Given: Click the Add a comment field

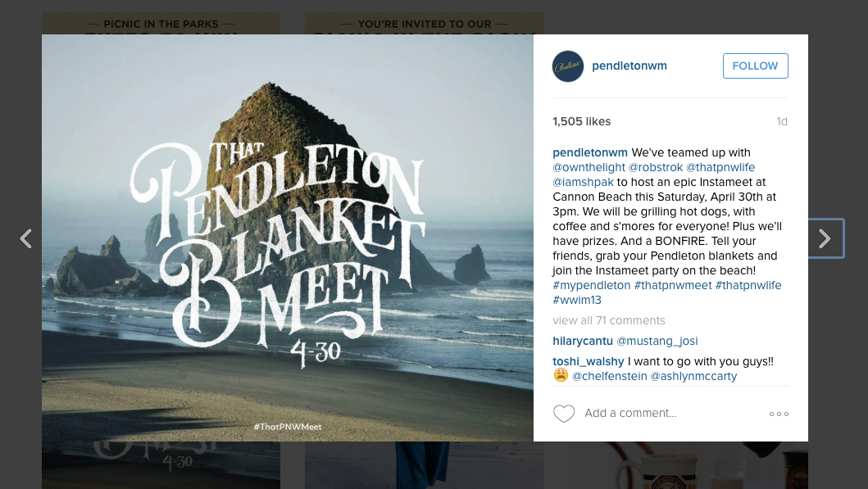Looking at the screenshot, I should (x=656, y=414).
